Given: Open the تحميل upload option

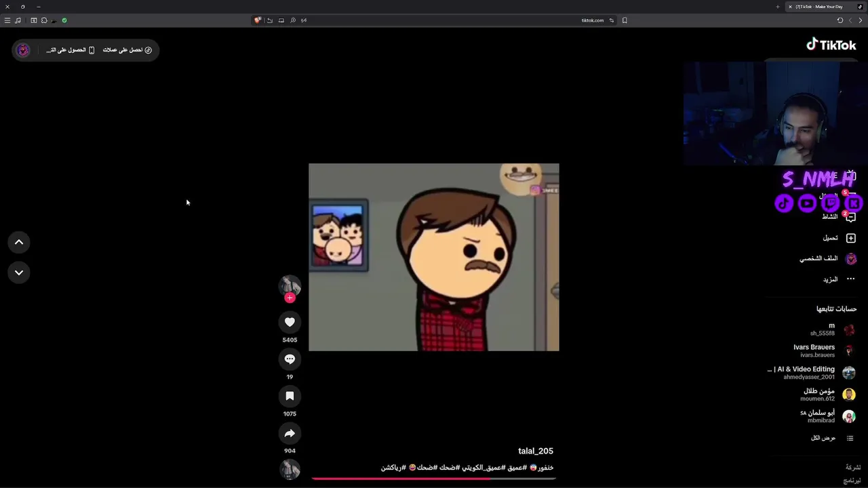Looking at the screenshot, I should pos(839,238).
